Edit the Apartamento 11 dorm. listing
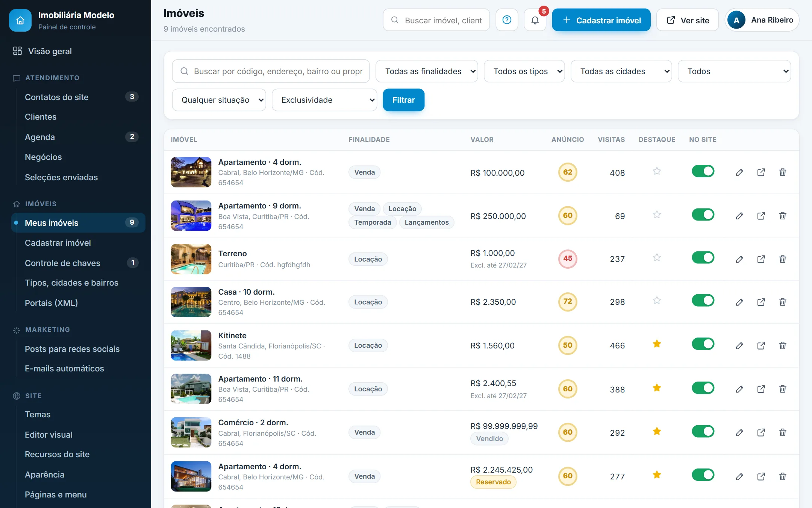812x508 pixels. click(x=739, y=389)
